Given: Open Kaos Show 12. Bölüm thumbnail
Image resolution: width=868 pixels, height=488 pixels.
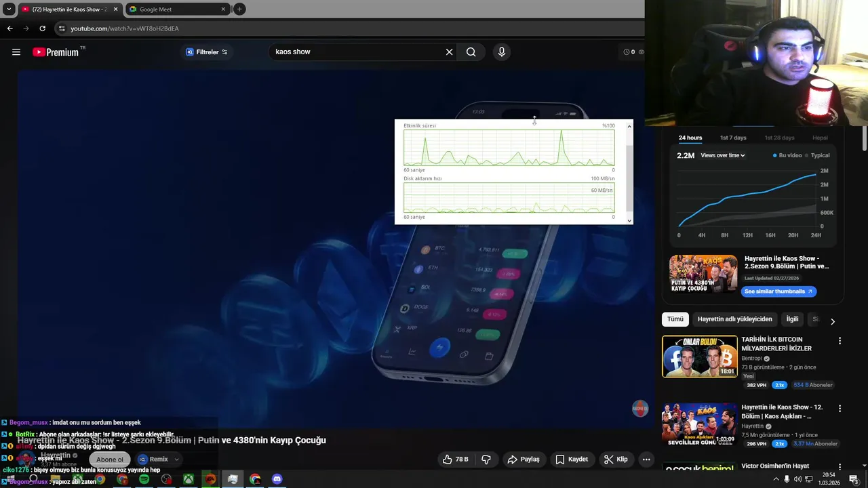Looking at the screenshot, I should coord(700,424).
